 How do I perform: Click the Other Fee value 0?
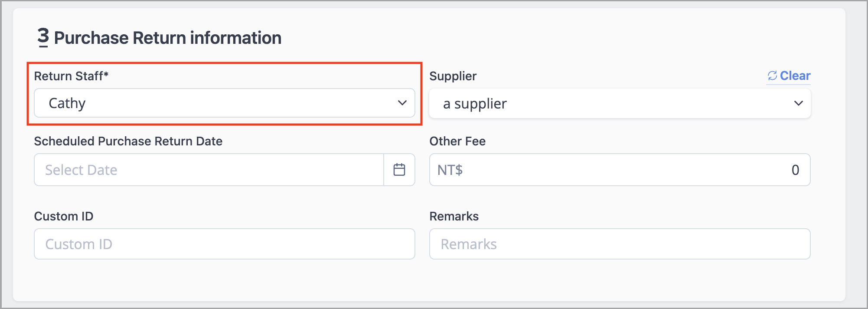pyautogui.click(x=795, y=170)
